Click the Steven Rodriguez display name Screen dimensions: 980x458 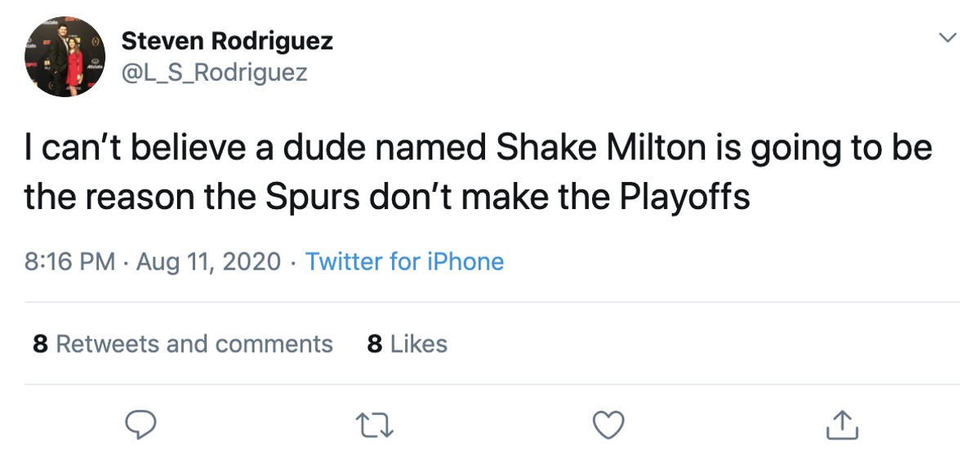click(x=226, y=41)
